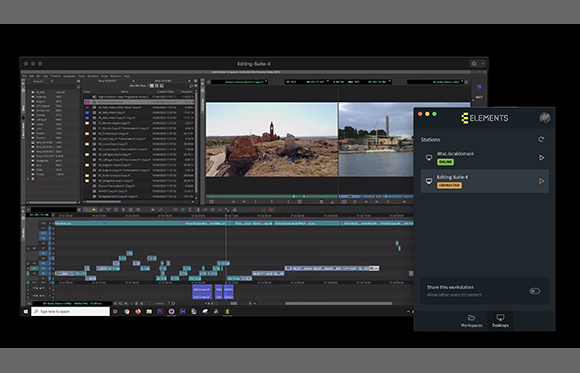Click the source monitor video frame

[x=272, y=140]
